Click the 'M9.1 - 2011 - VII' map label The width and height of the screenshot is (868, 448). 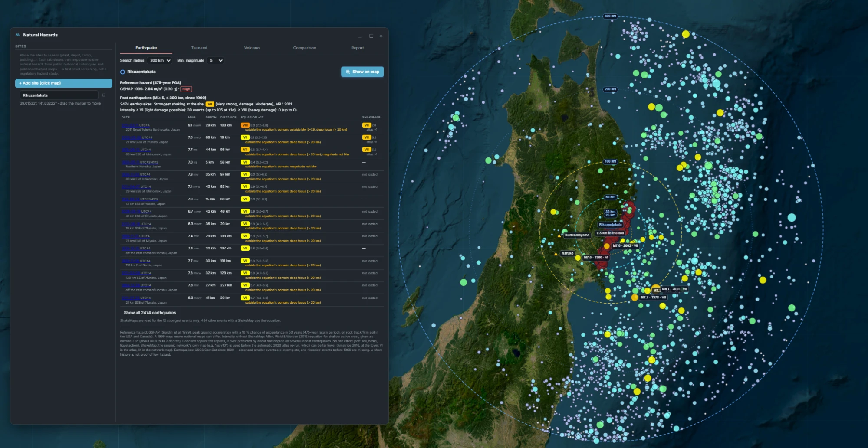pos(674,289)
